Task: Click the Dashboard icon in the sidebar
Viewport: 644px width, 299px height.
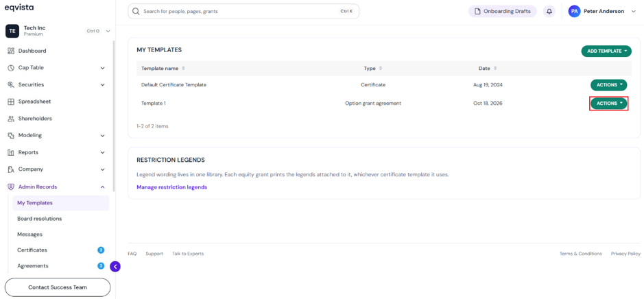Action: click(12, 51)
